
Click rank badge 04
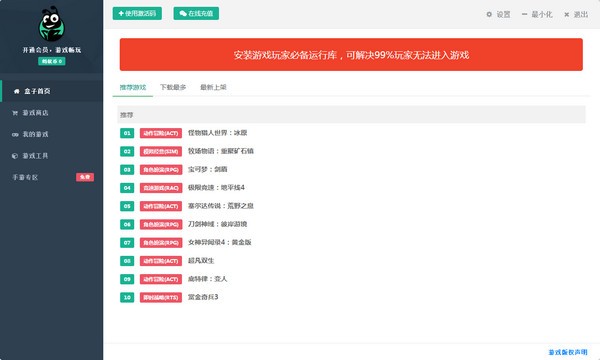point(127,188)
